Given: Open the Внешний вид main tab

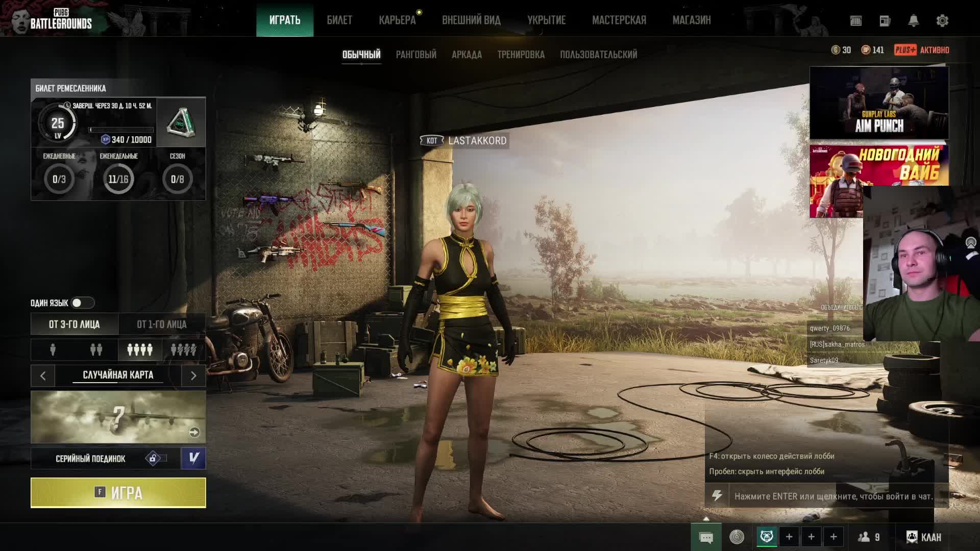Looking at the screenshot, I should tap(471, 20).
